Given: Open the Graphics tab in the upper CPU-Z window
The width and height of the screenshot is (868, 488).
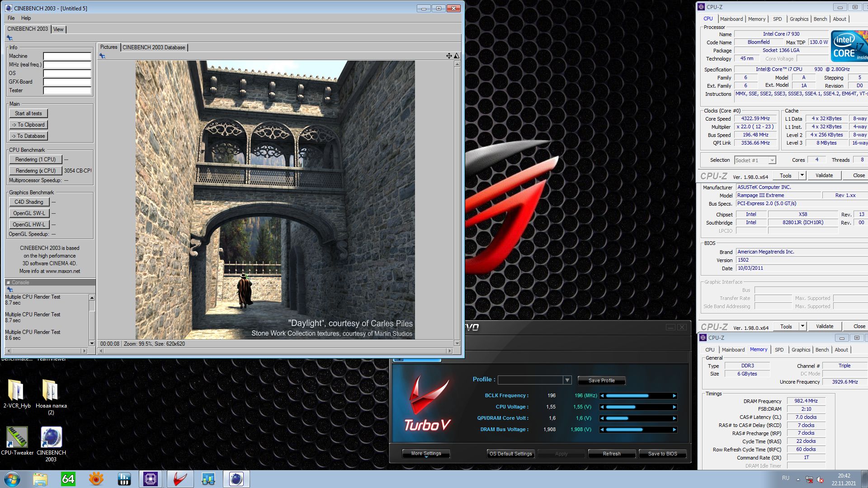Looking at the screenshot, I should click(799, 19).
